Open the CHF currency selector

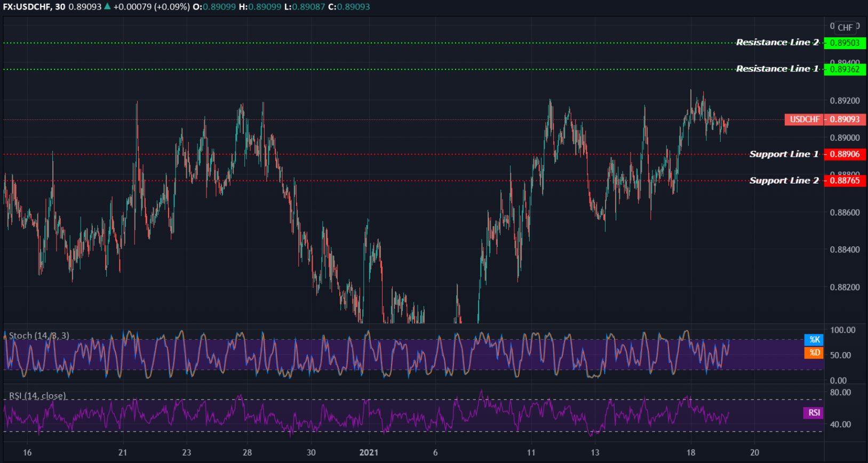pyautogui.click(x=845, y=27)
